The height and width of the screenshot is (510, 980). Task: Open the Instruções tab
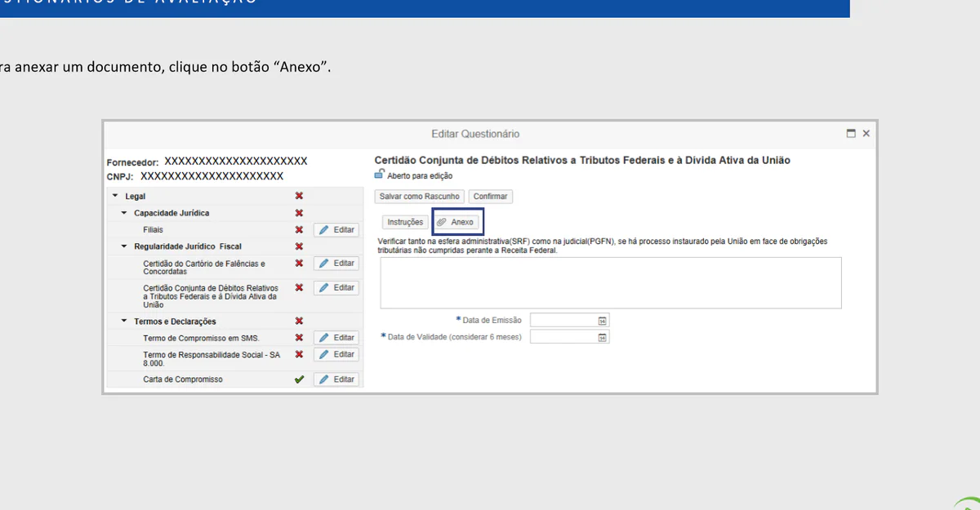point(405,222)
